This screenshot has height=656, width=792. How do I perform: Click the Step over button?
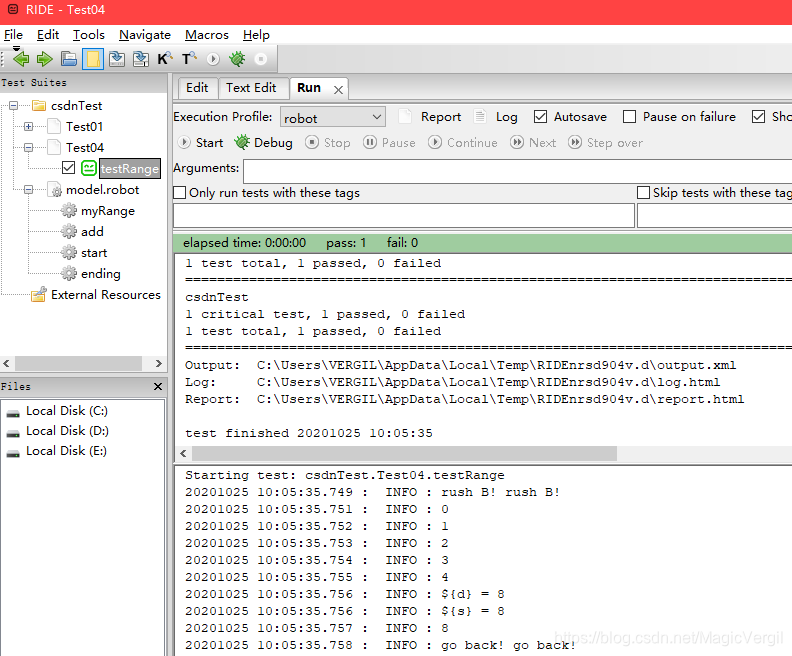606,143
